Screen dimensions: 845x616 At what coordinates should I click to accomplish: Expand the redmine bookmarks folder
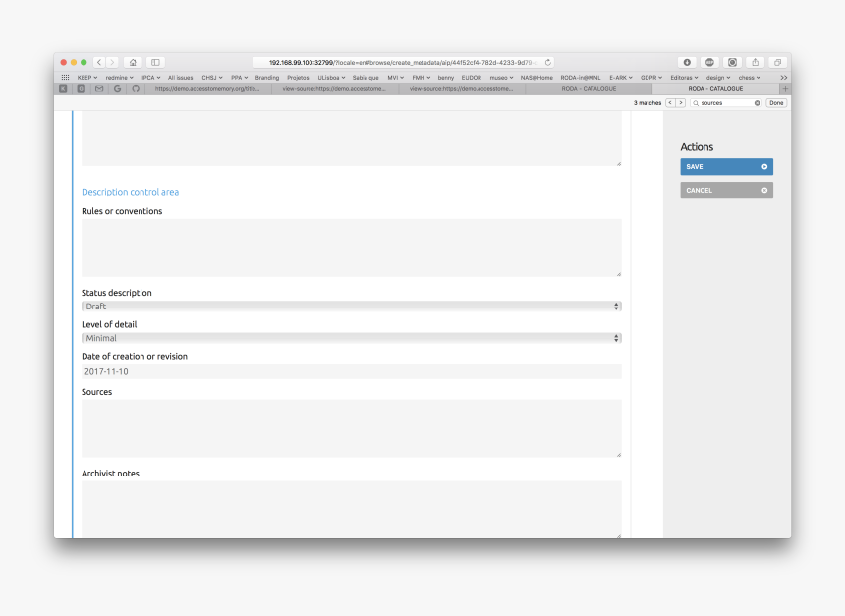click(x=119, y=77)
